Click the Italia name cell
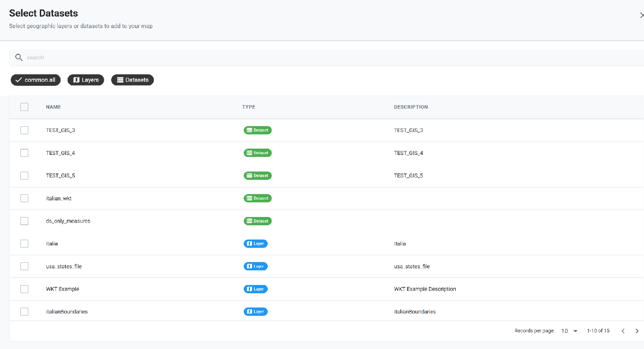Screen dimensions: 644x349 pyautogui.click(x=52, y=244)
